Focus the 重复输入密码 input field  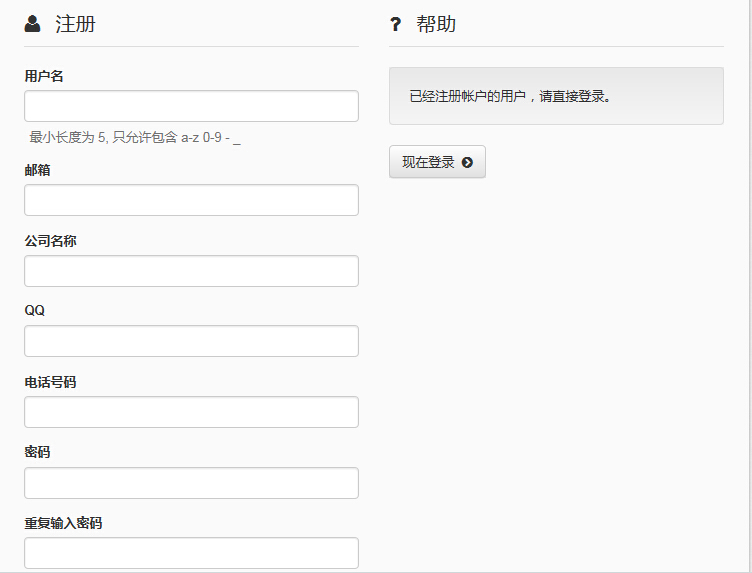191,553
